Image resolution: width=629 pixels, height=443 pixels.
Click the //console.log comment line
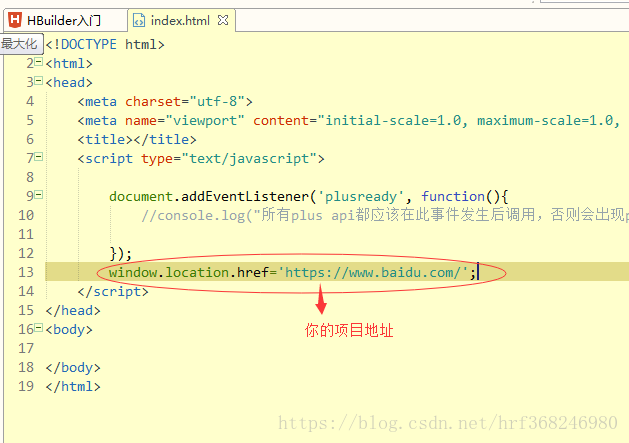coord(384,215)
